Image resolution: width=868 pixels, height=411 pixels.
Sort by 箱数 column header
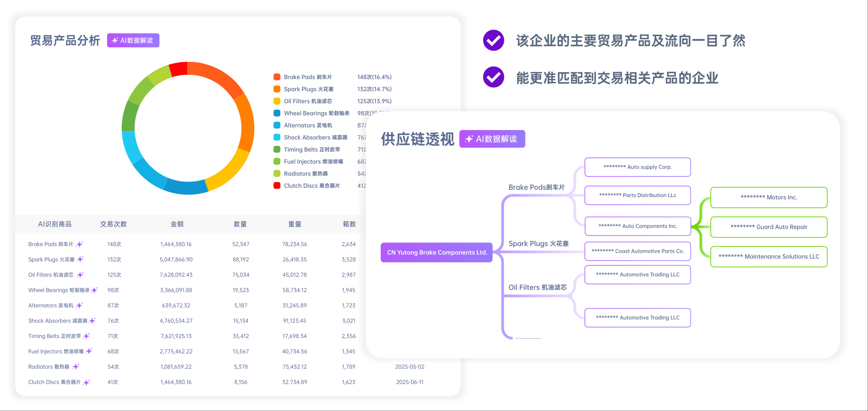coord(349,224)
